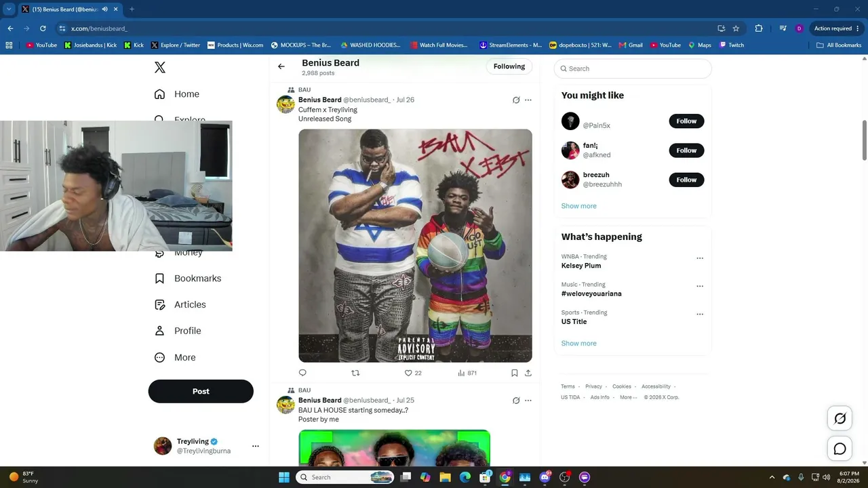
Task: Open more options on the Jul 25 post
Action: pyautogui.click(x=528, y=401)
